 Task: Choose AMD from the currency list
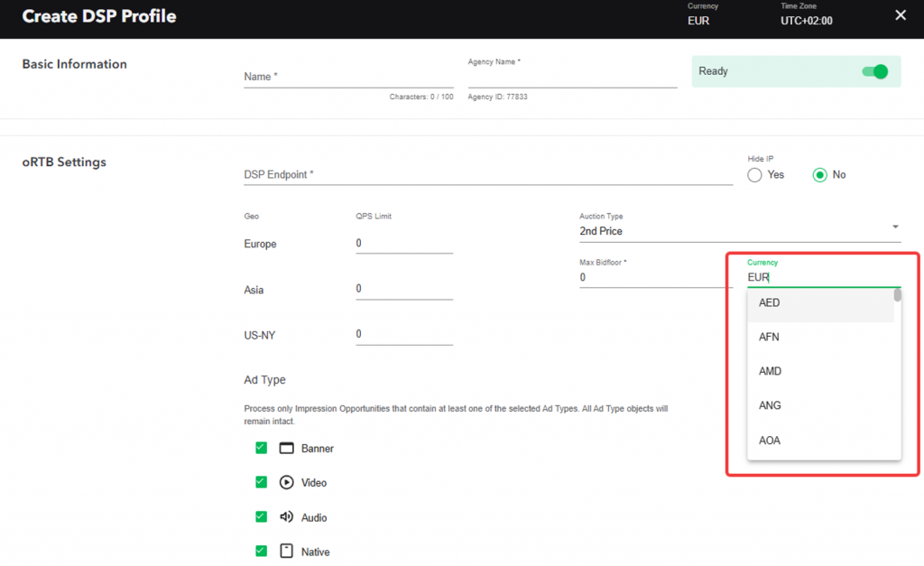(x=820, y=371)
